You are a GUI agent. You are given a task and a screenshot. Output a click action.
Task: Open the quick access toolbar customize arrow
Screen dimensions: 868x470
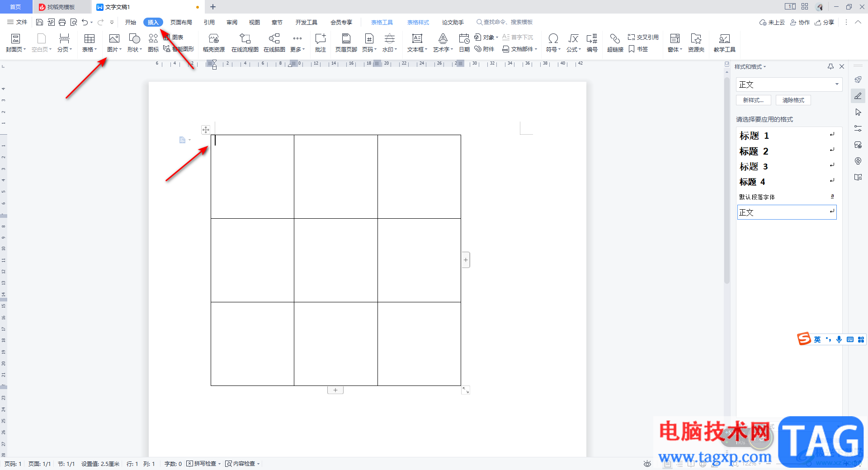(112, 22)
